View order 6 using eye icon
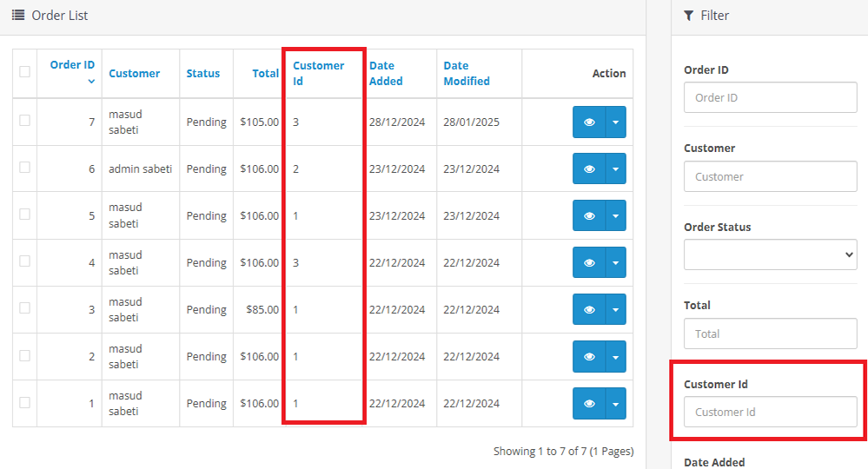868x469 pixels. pyautogui.click(x=589, y=169)
